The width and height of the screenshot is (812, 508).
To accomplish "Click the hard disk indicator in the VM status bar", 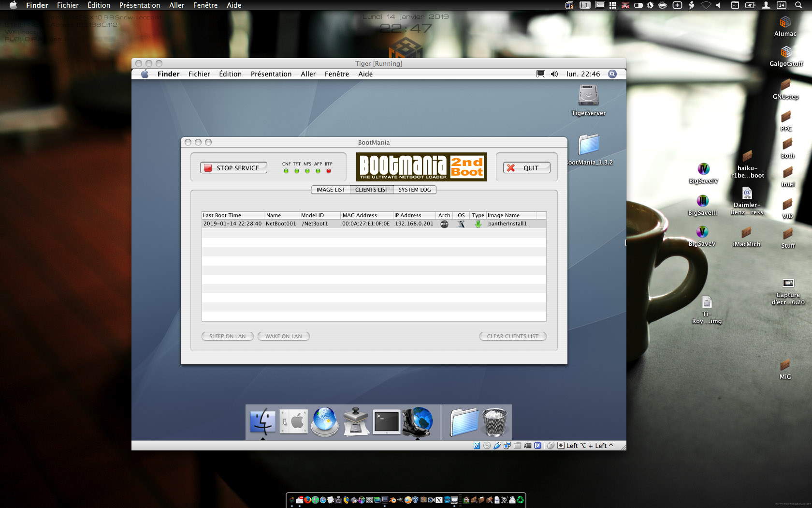I will click(x=477, y=446).
